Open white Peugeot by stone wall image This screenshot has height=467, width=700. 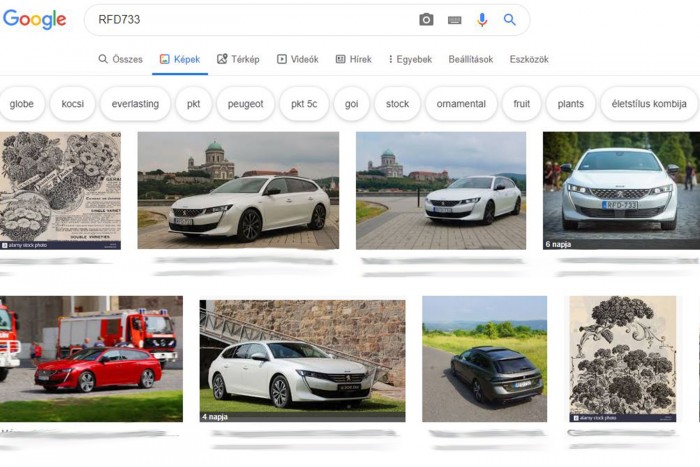302,360
